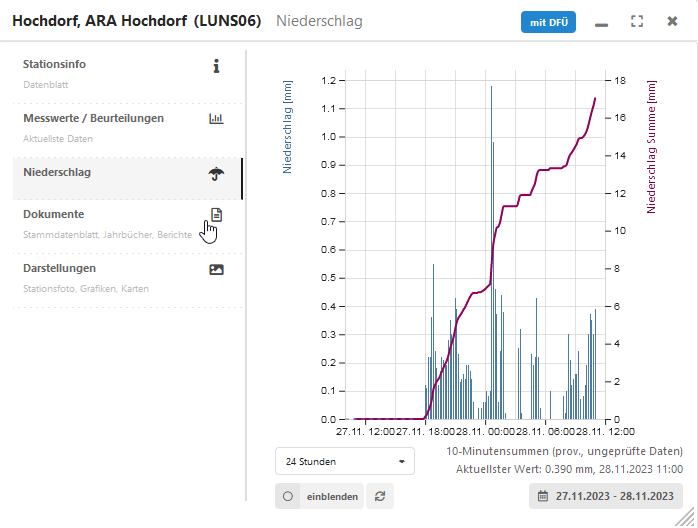Close the station dialog
This screenshot has height=528, width=698.
coord(672,21)
